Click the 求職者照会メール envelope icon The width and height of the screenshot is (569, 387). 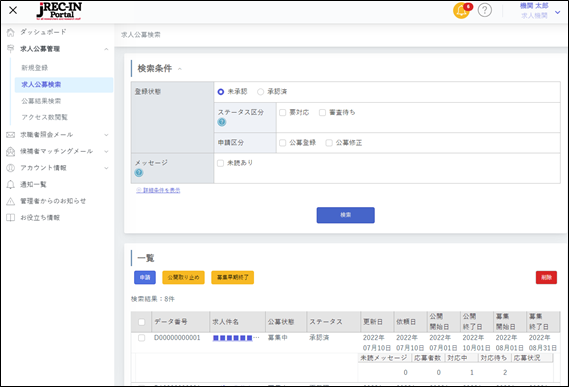11,135
